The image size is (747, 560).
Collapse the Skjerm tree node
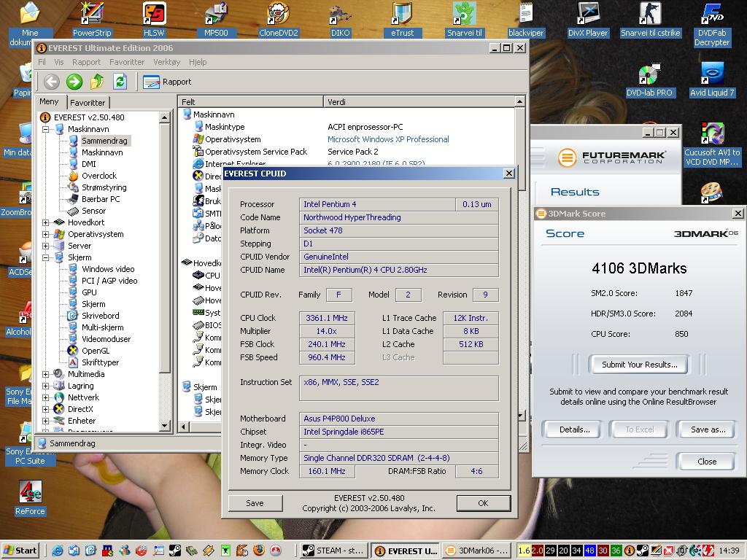click(46, 257)
